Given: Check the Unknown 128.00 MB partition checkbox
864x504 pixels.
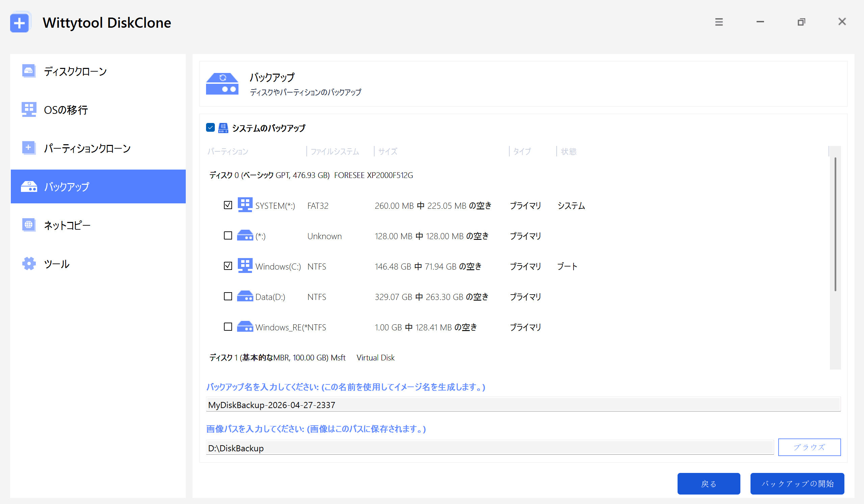Looking at the screenshot, I should (x=228, y=235).
